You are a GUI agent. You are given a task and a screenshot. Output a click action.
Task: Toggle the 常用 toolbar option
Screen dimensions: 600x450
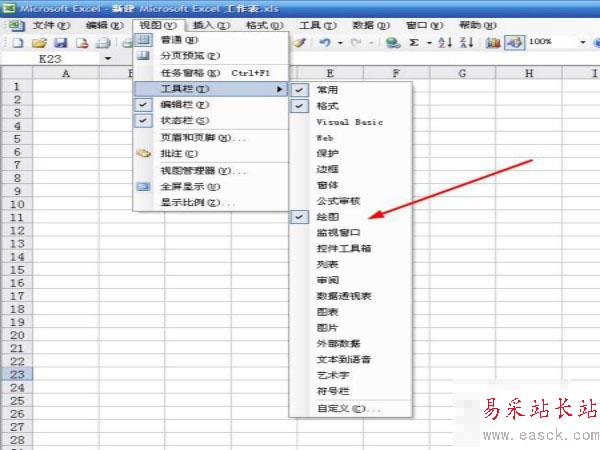point(351,90)
